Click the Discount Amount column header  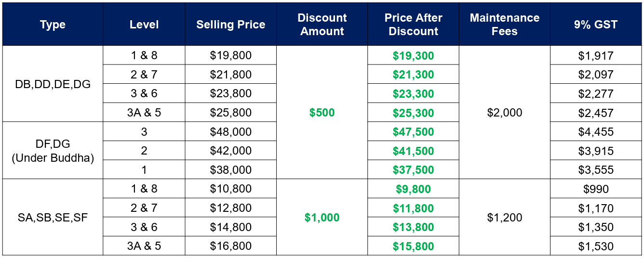(322, 24)
